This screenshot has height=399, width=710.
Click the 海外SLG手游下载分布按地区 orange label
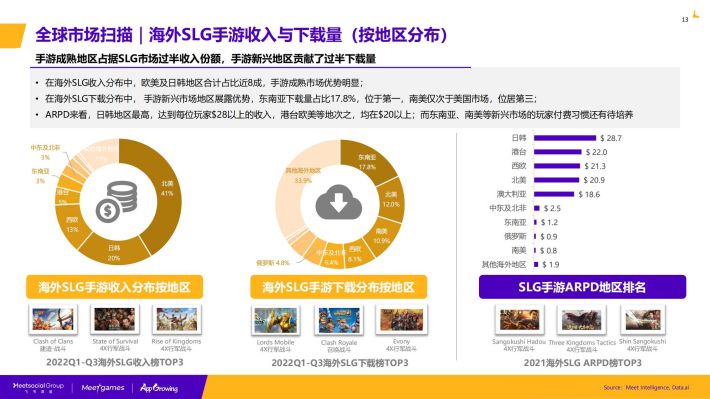[339, 287]
